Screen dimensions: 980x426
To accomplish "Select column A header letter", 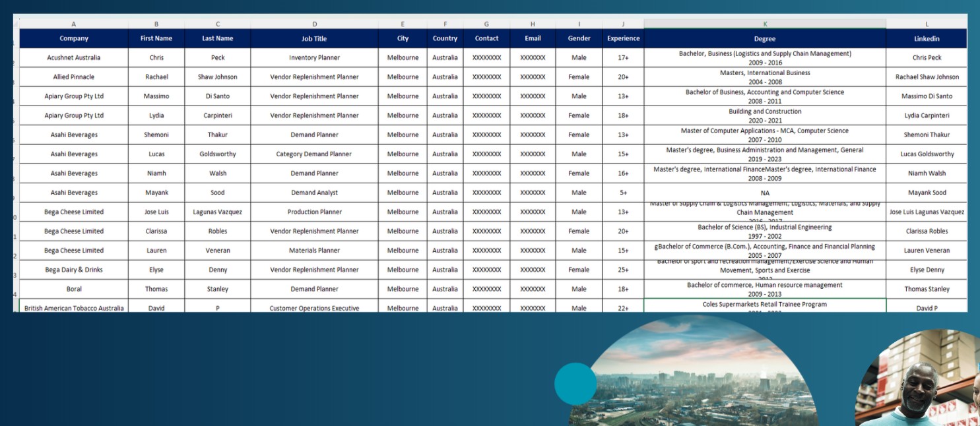I will point(73,24).
